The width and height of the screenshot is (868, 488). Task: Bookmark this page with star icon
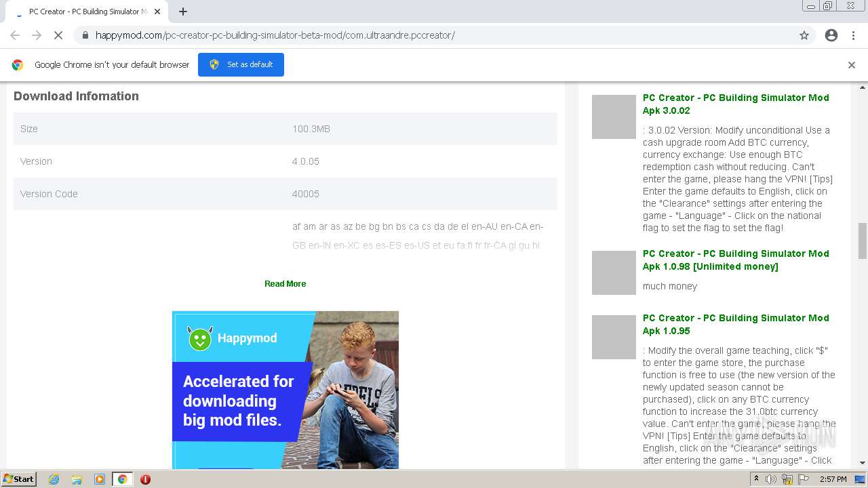click(x=804, y=35)
